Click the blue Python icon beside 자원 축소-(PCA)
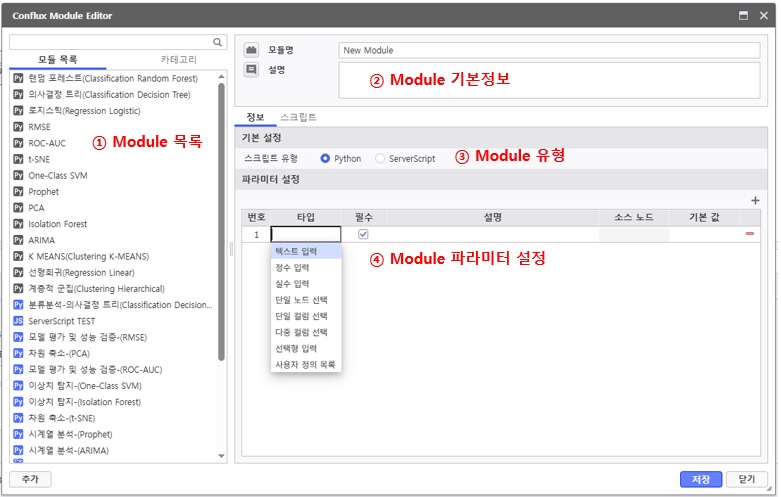The width and height of the screenshot is (781, 497). (x=18, y=353)
